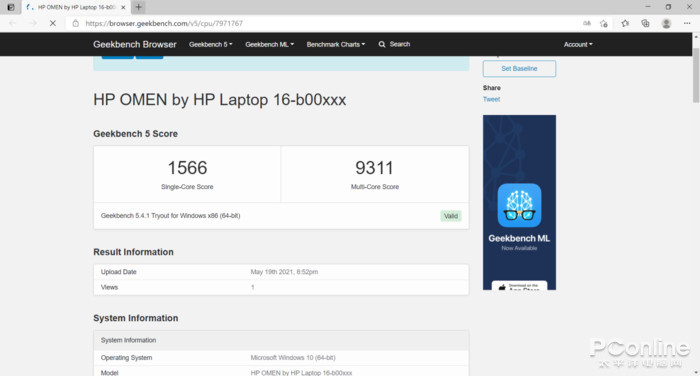
Task: Add this page to favorites
Action: point(604,24)
